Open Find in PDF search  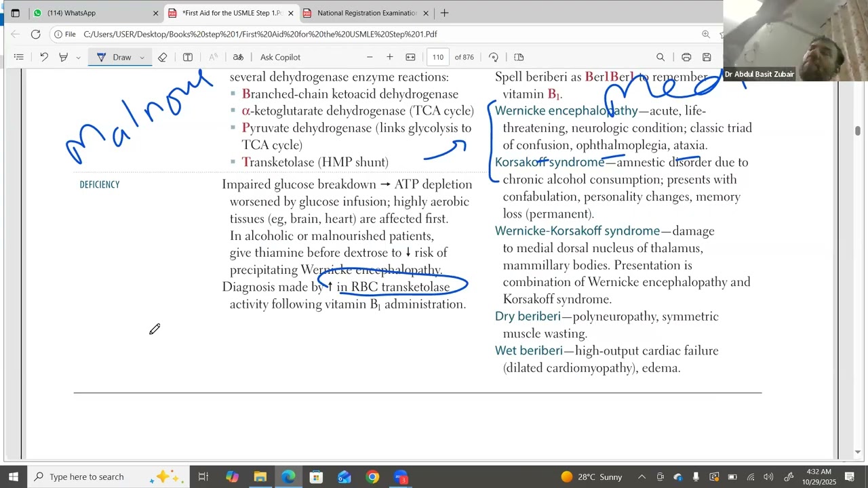(x=660, y=57)
